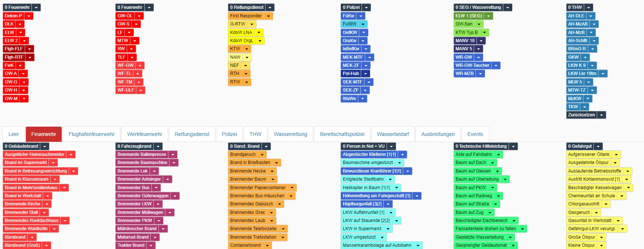644x249 pixels.
Task: Go to the Events tab
Action: [x=475, y=134]
